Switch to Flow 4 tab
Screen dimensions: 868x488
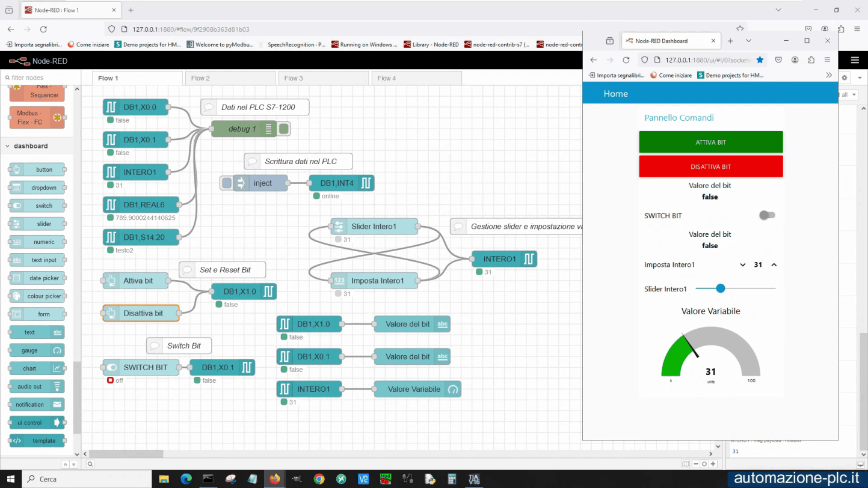click(x=417, y=78)
